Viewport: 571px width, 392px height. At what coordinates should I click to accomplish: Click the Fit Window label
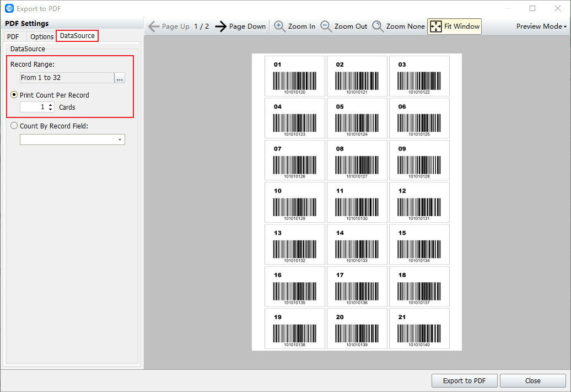click(x=462, y=26)
